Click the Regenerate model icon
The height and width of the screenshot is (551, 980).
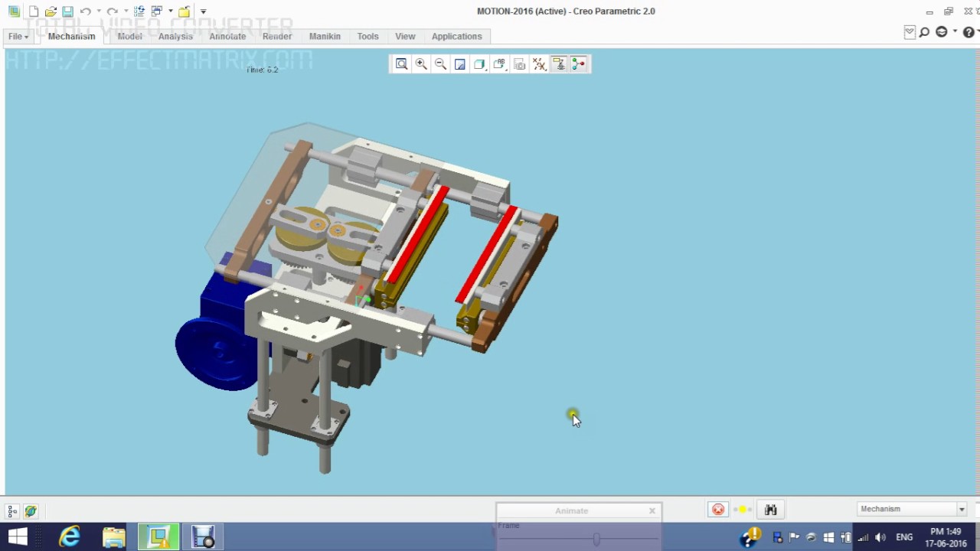139,11
